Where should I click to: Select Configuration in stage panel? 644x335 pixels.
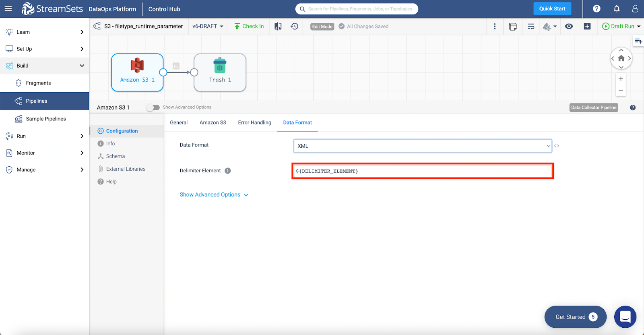click(127, 131)
